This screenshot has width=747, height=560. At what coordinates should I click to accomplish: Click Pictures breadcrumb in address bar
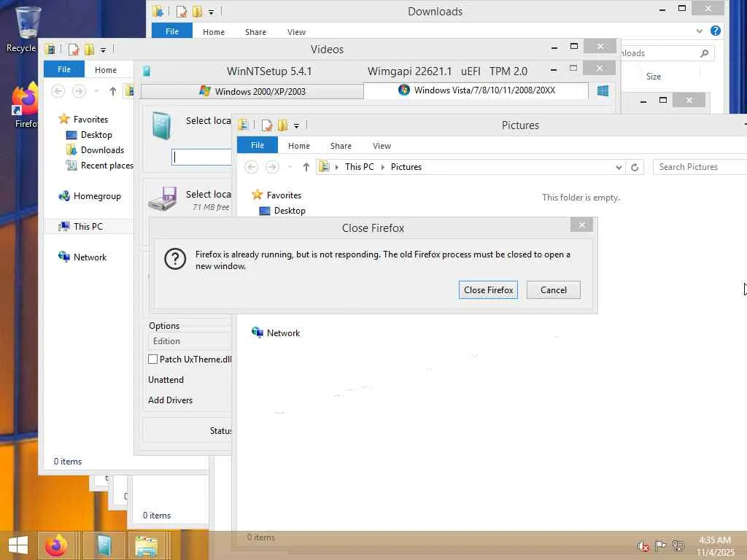click(x=406, y=167)
